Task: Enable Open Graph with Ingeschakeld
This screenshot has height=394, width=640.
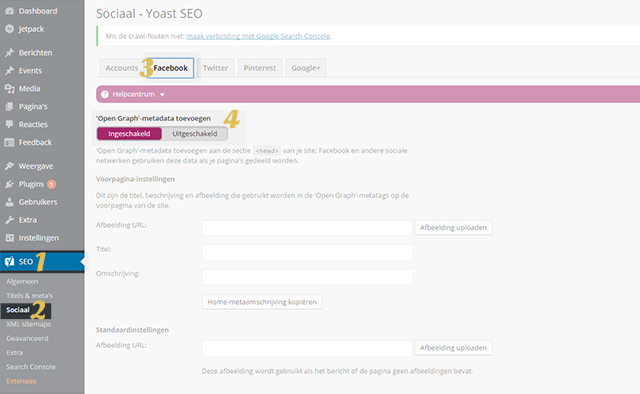Action: (129, 134)
